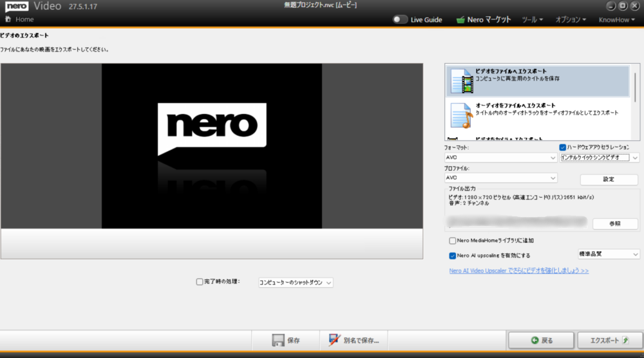
Task: Select the ビデオをファイルへエクスポート title text
Action: coord(511,71)
